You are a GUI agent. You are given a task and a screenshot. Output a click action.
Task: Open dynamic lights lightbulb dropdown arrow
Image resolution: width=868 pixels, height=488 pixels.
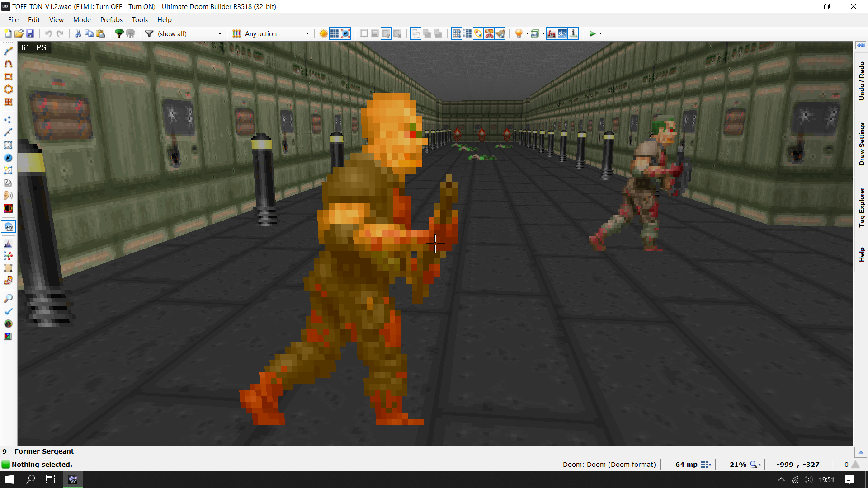click(527, 34)
